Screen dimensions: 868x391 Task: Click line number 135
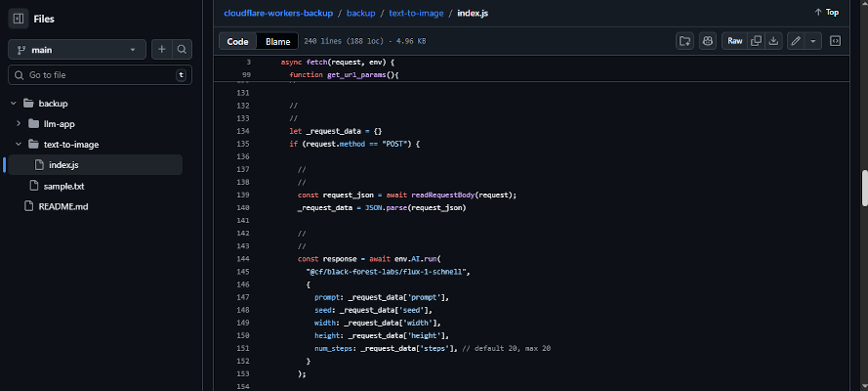[243, 144]
